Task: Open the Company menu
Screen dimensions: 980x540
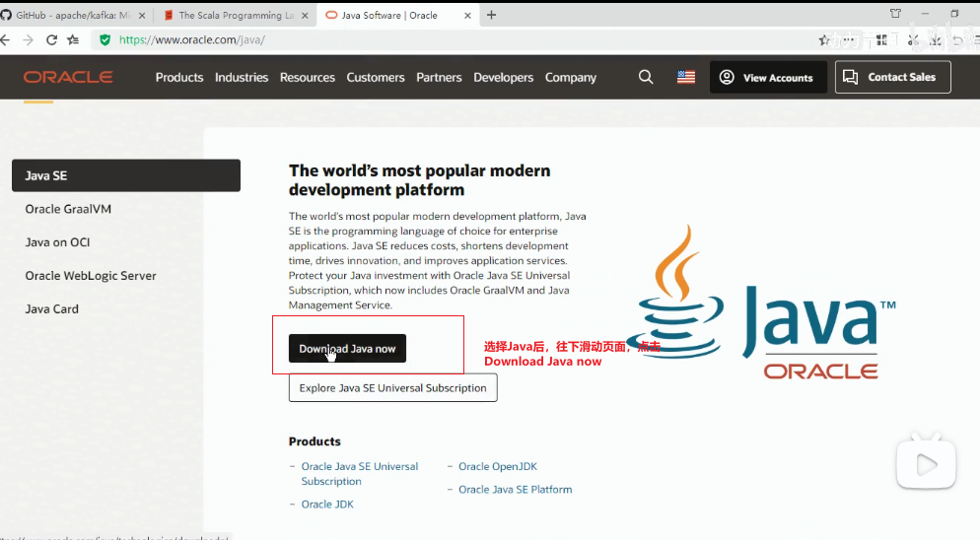Action: click(x=571, y=78)
